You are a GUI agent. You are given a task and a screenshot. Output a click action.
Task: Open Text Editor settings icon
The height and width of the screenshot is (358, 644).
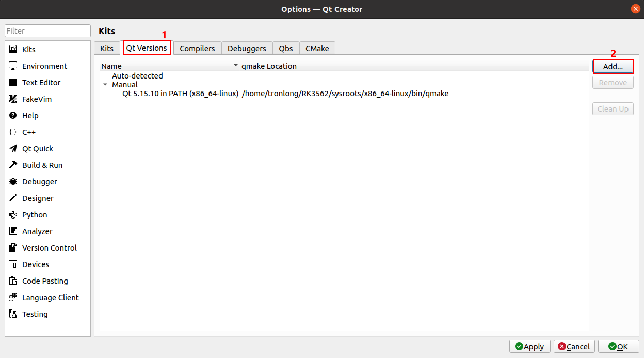tap(13, 83)
